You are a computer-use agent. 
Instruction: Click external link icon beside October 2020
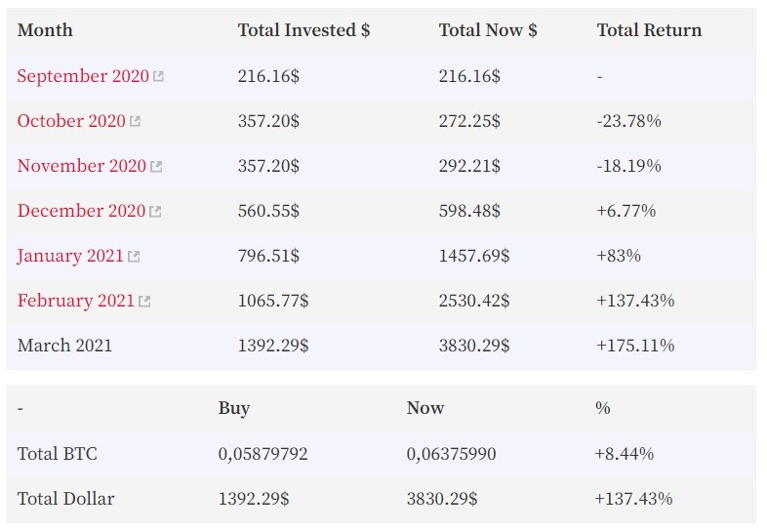(135, 122)
